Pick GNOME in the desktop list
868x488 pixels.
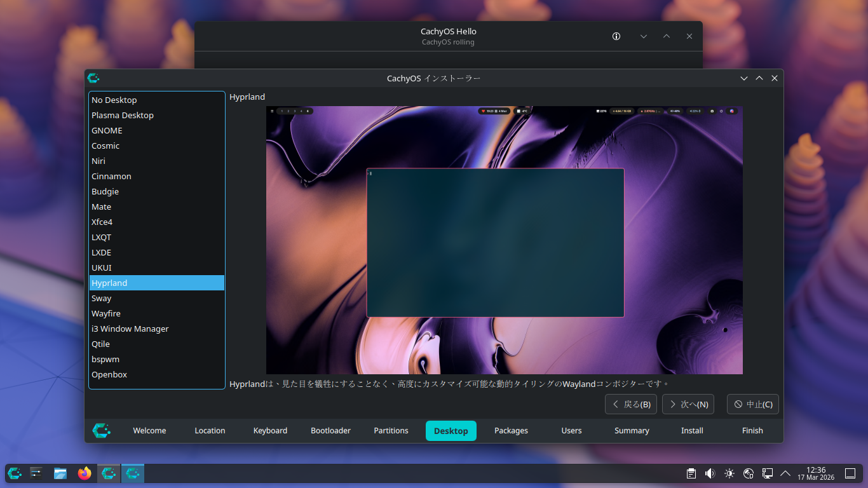click(x=157, y=130)
